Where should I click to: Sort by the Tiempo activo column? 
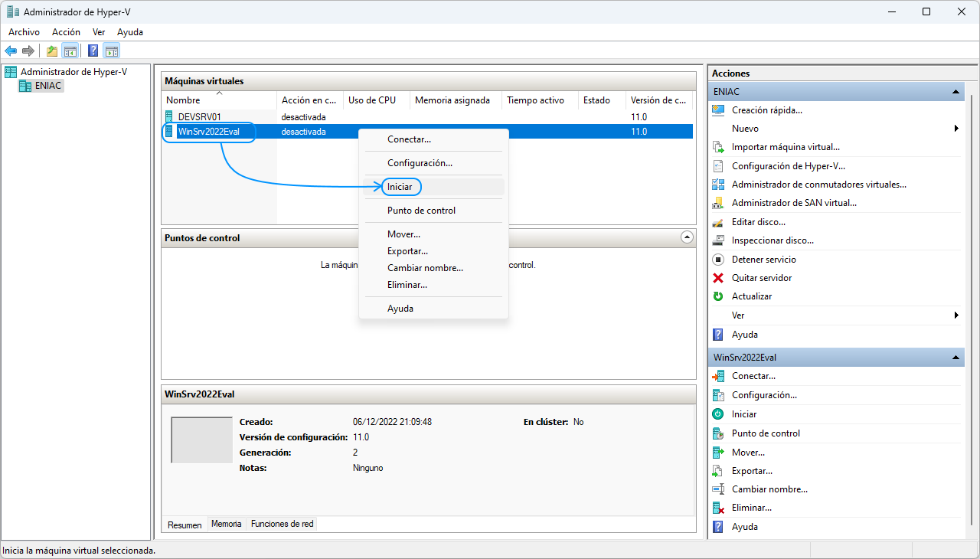tap(540, 100)
